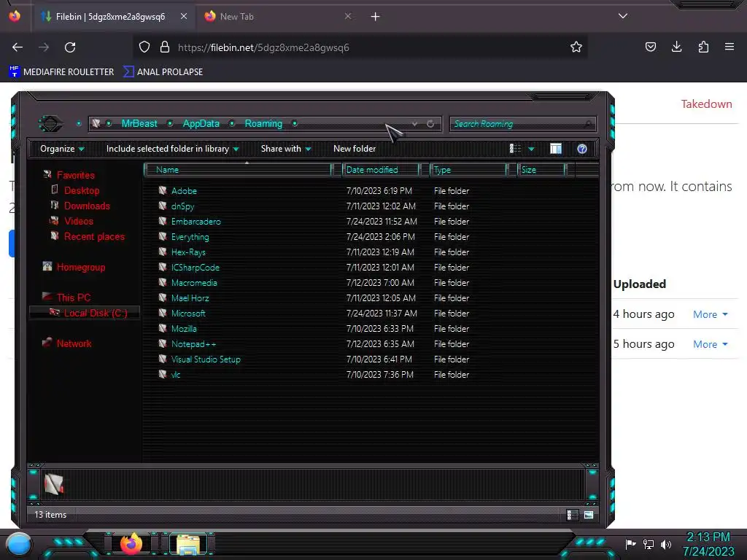747x560 pixels.
Task: Open the Start orb
Action: click(19, 544)
